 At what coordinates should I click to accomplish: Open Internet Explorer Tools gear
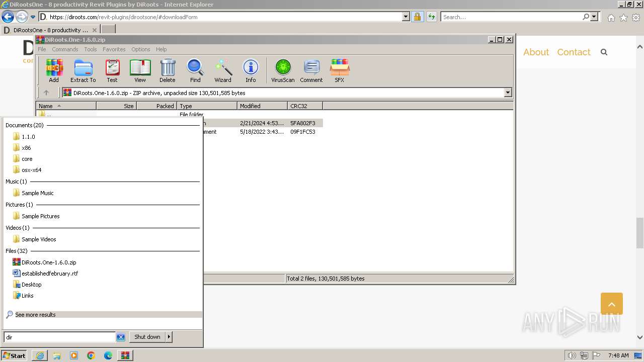pos(636,18)
